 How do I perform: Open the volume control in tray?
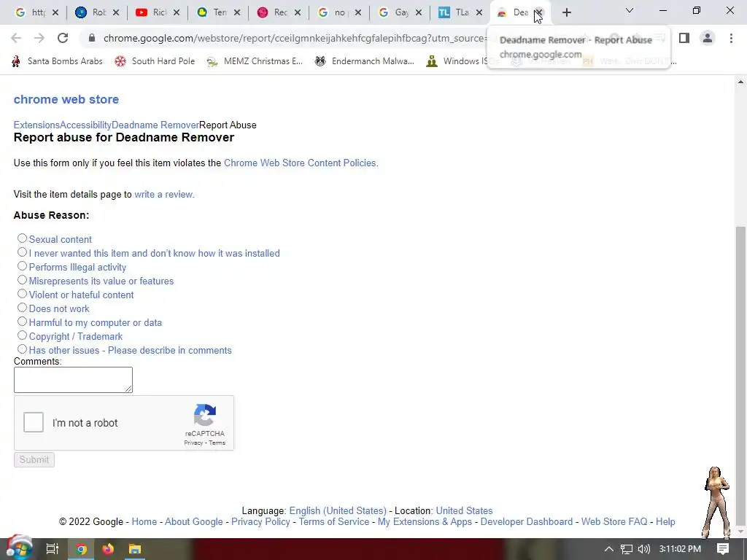643,549
